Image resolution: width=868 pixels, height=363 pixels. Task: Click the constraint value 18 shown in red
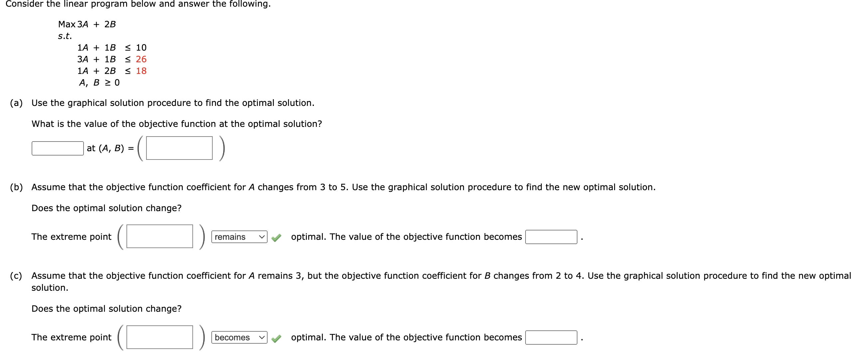[141, 71]
